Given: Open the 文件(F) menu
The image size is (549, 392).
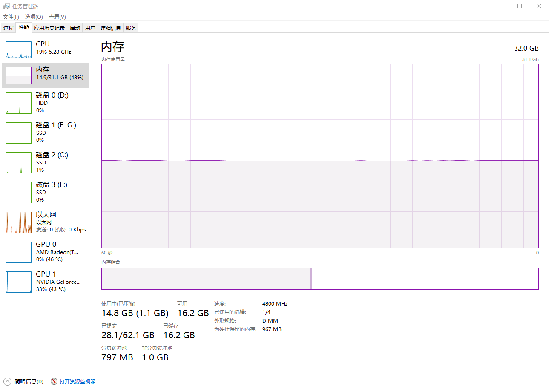Looking at the screenshot, I should click(11, 17).
